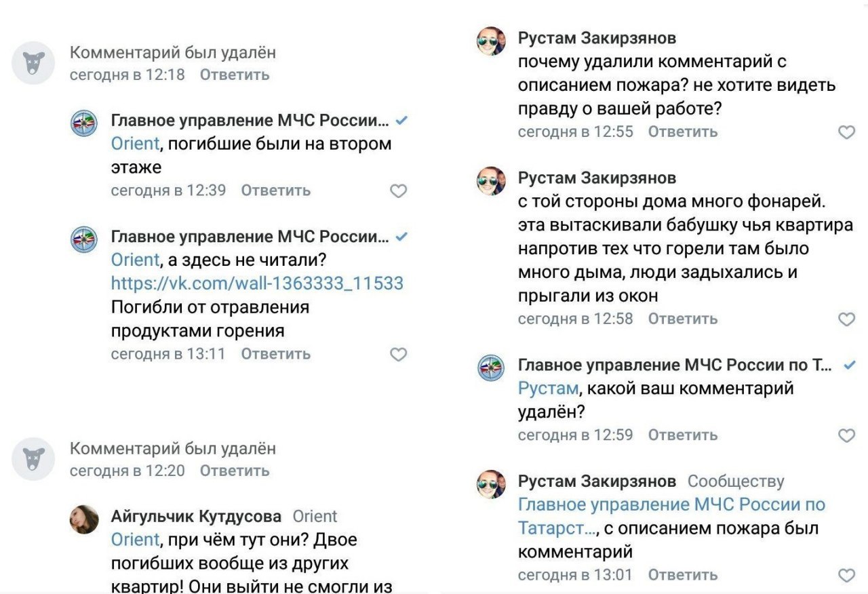Viewport: 868px width, 594px height.
Task: Like Rustam's 12:55 comment about deleted comment
Action: [847, 132]
